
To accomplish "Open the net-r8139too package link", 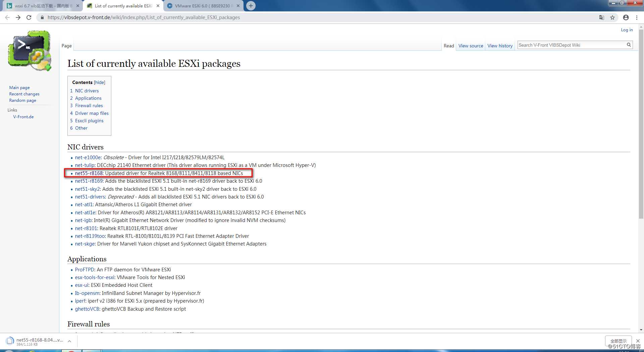I will pos(90,236).
